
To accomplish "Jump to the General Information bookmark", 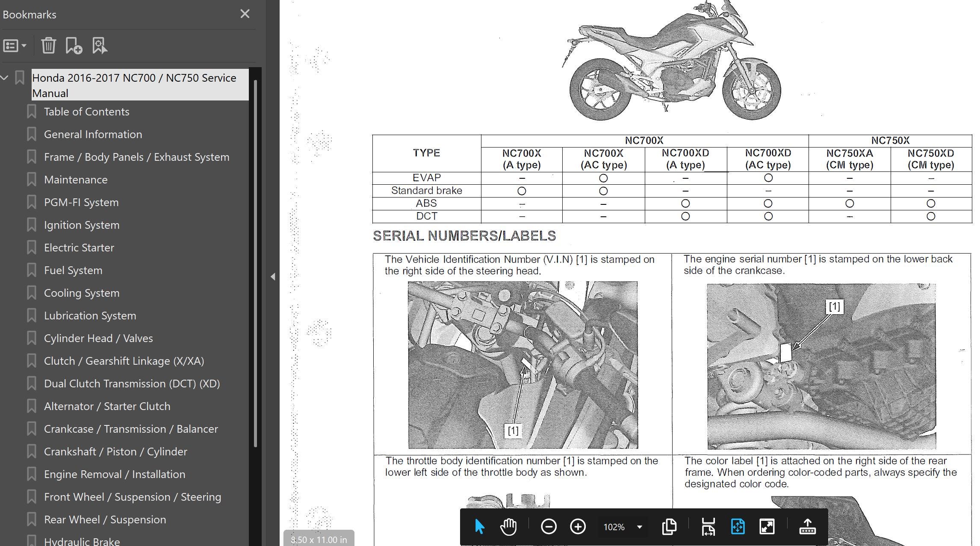I will 93,134.
